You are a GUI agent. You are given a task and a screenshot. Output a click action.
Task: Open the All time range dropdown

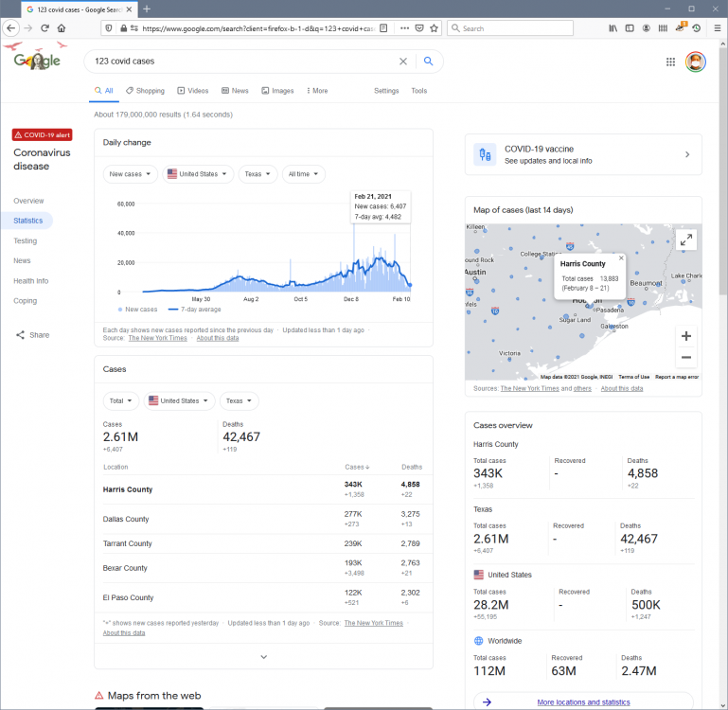(303, 174)
